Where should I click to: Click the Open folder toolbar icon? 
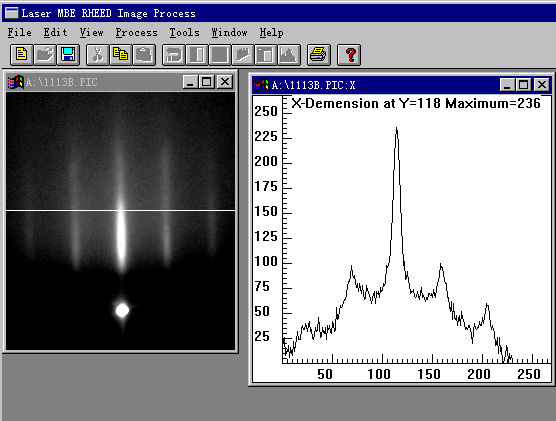pyautogui.click(x=45, y=55)
